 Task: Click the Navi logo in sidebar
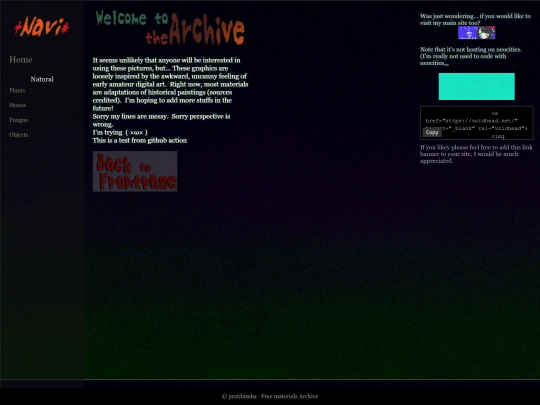[x=41, y=27]
